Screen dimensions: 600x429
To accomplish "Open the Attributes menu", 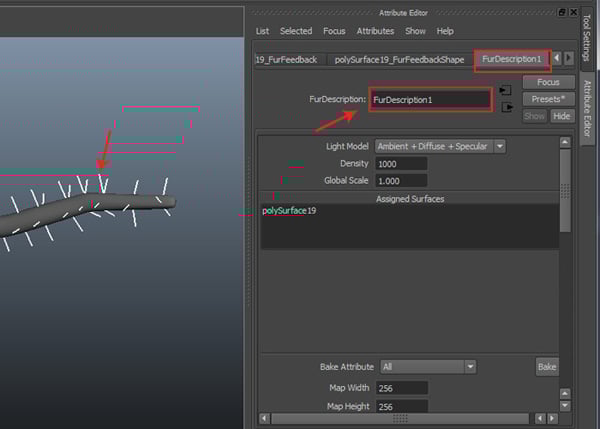I will pos(375,32).
